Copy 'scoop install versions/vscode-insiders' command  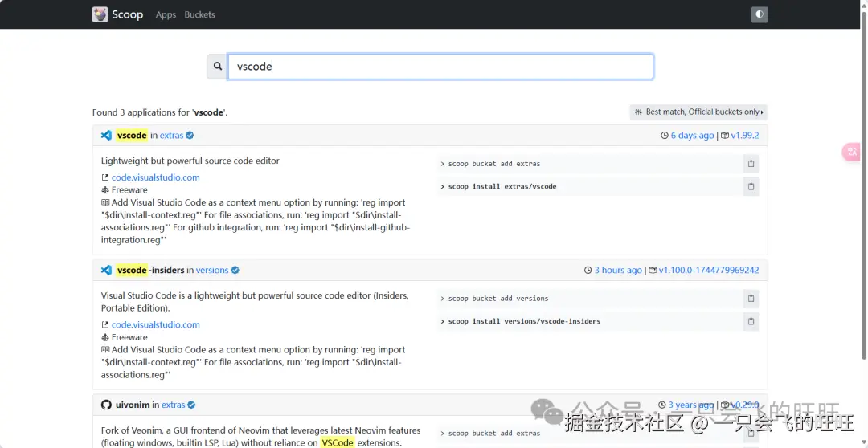click(x=751, y=321)
